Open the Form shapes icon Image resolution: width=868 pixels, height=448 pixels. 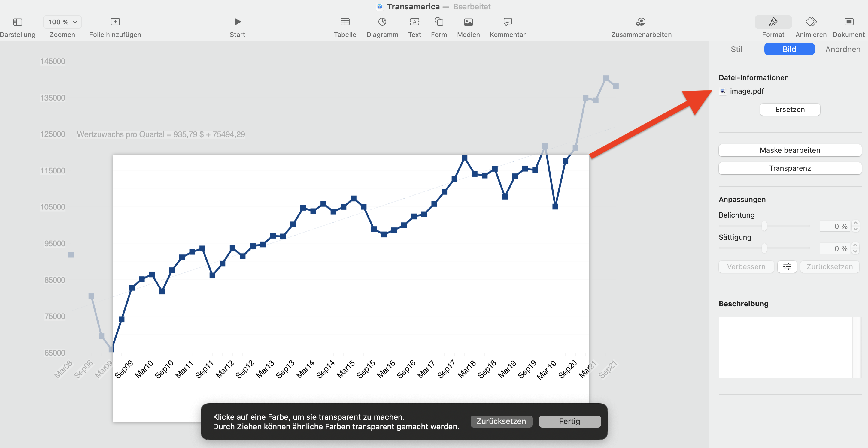[x=439, y=22]
